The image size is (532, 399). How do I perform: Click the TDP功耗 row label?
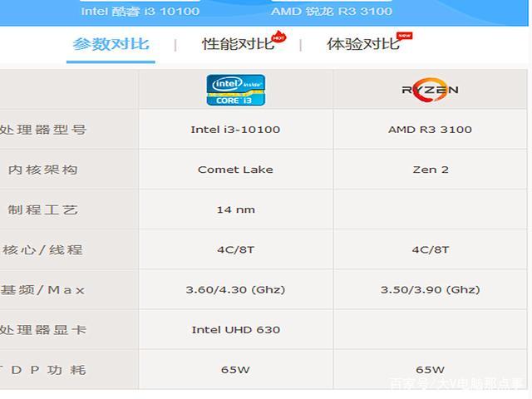43,369
